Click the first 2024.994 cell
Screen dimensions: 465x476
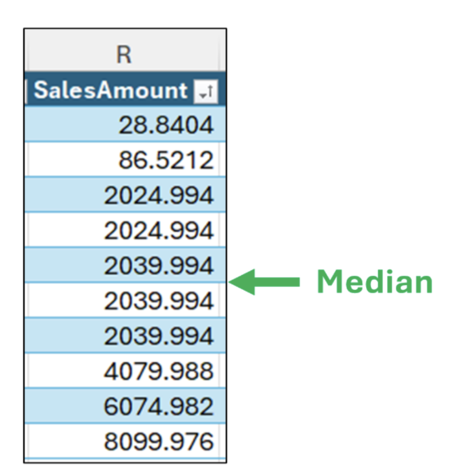point(158,195)
